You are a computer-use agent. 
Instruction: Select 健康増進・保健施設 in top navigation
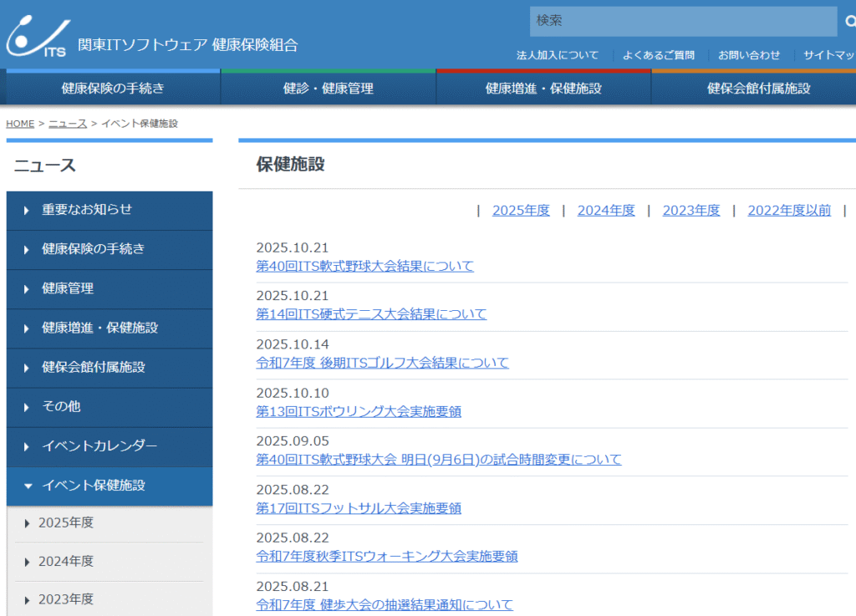(x=543, y=89)
